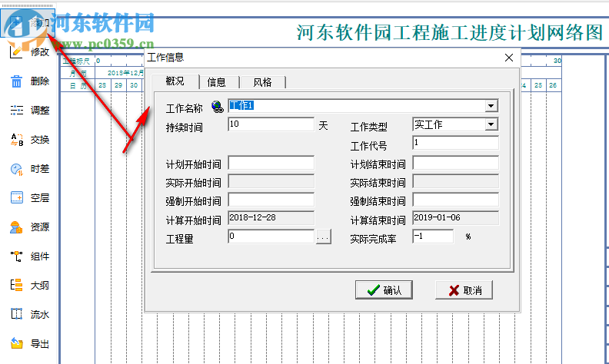Switch to the 风格 tab
Image resolution: width=609 pixels, height=364 pixels.
tap(262, 82)
